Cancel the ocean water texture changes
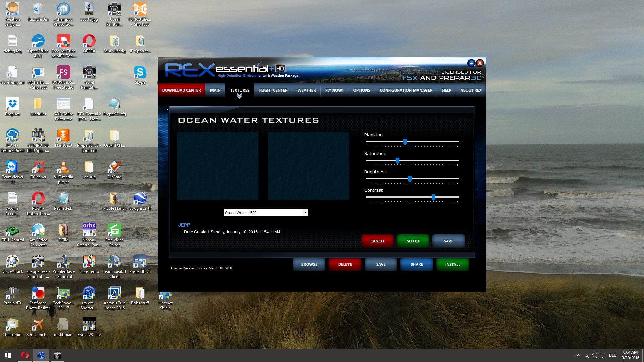644x362 pixels. [378, 241]
